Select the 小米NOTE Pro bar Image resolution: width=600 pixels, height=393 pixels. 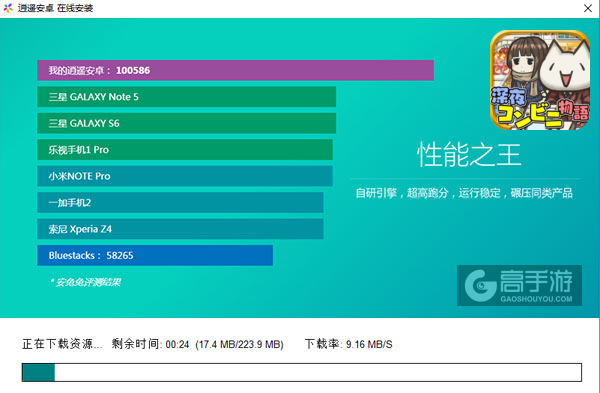[x=185, y=176]
